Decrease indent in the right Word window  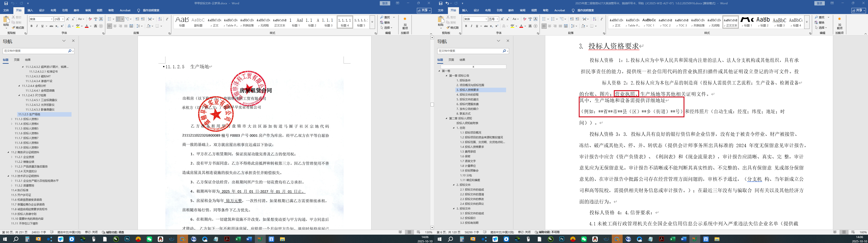click(x=572, y=19)
